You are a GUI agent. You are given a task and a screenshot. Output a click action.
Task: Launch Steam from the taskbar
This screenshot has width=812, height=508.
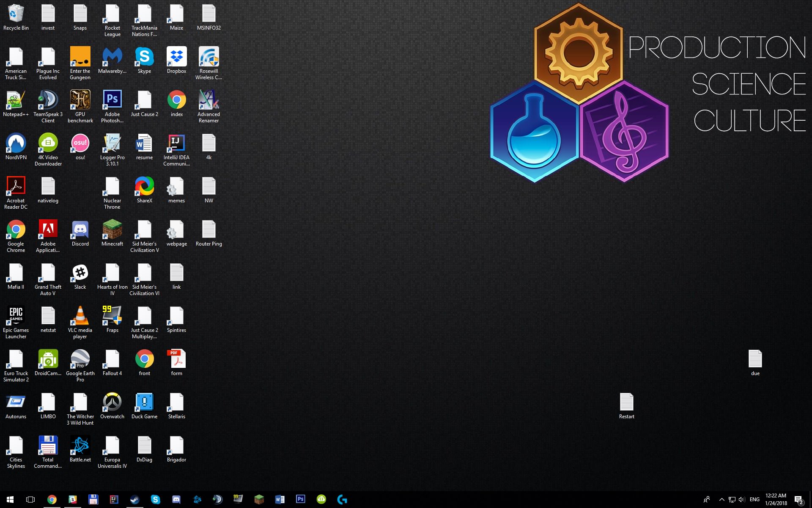[x=134, y=500]
